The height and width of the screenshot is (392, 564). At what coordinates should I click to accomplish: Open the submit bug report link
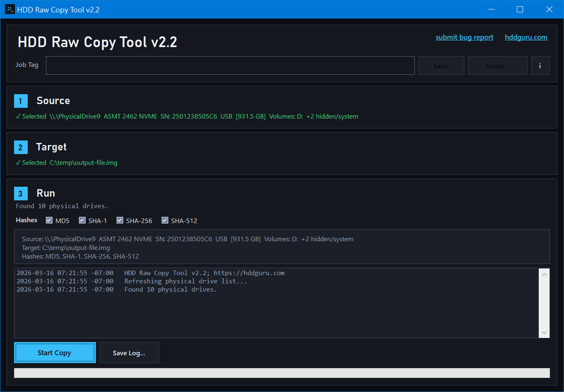tap(464, 37)
